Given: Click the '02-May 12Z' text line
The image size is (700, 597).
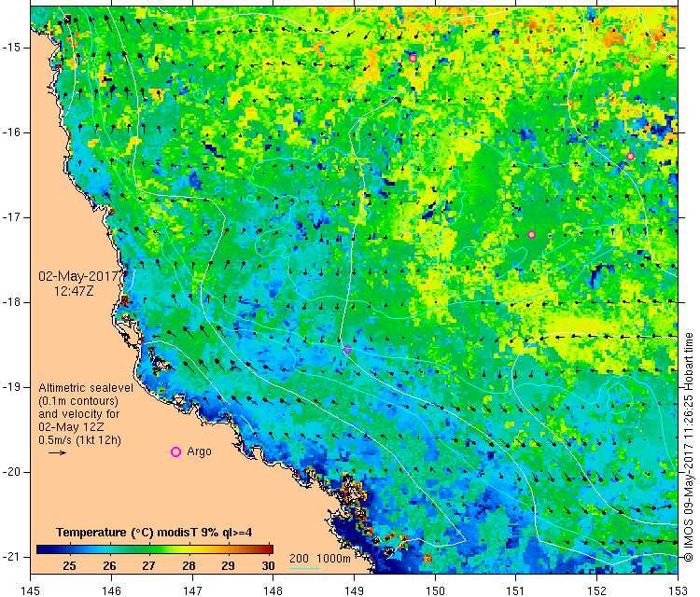Looking at the screenshot, I should tap(72, 427).
